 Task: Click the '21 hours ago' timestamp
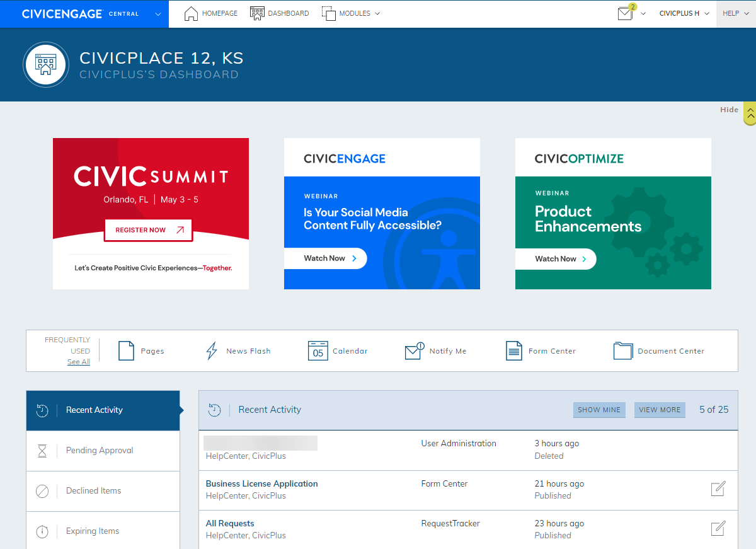tap(559, 484)
